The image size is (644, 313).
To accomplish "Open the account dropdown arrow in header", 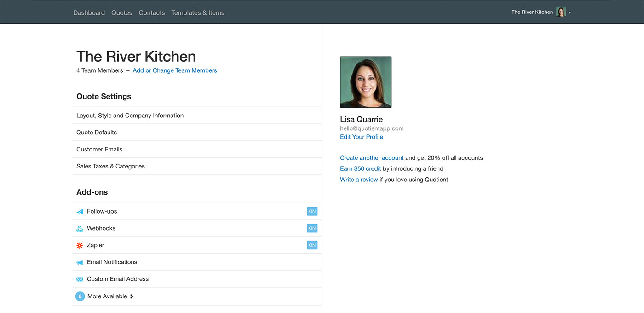I will click(570, 13).
